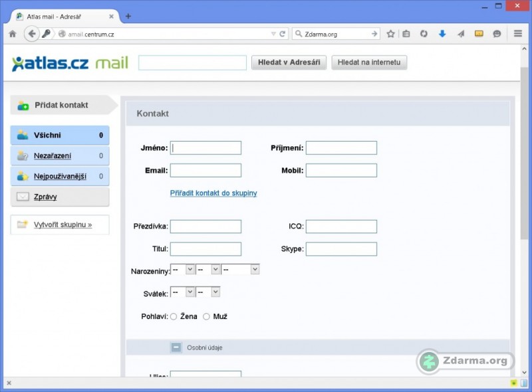Click the page vertical scrollbar thumb
The height and width of the screenshot is (392, 532).
pos(524,153)
